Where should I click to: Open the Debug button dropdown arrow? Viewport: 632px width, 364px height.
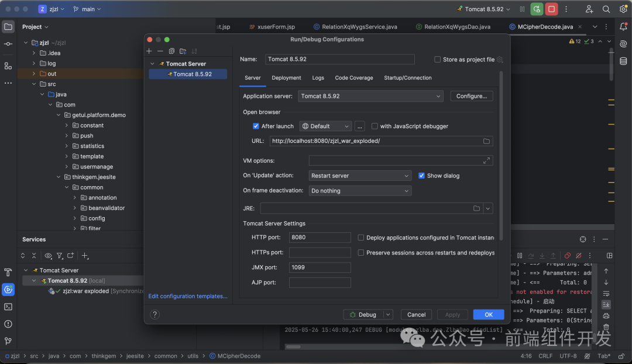click(x=388, y=314)
